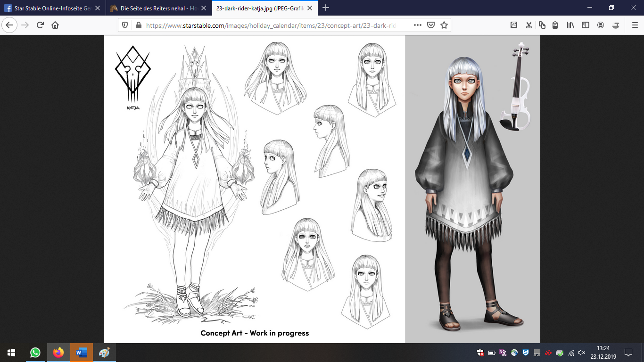
Task: Click the readable URL container extension icon
Action: click(x=514, y=25)
